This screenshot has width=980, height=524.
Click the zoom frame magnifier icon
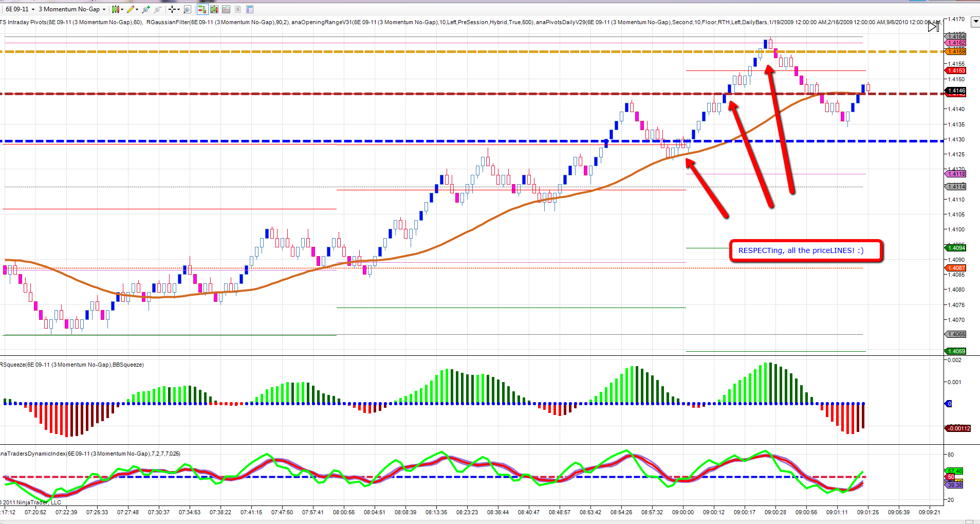tap(187, 9)
